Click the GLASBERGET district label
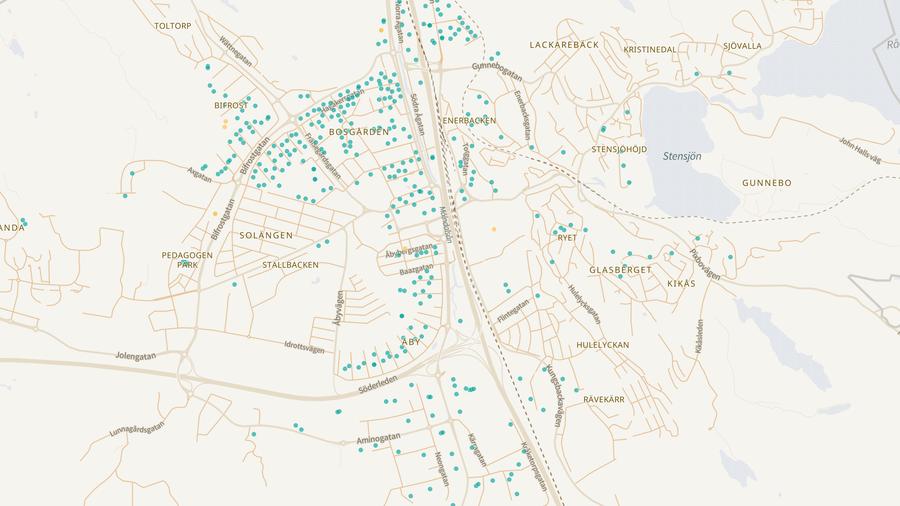 [x=620, y=270]
